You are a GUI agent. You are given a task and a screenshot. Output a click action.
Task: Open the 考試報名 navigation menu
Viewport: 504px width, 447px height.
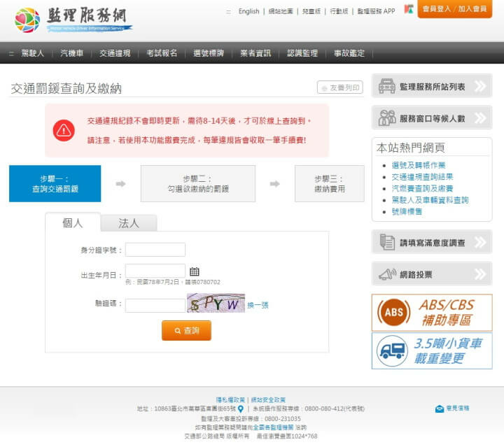(x=162, y=53)
